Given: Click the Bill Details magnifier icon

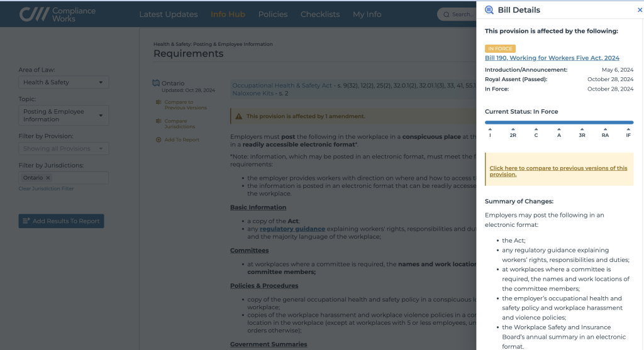Looking at the screenshot, I should [x=489, y=10].
